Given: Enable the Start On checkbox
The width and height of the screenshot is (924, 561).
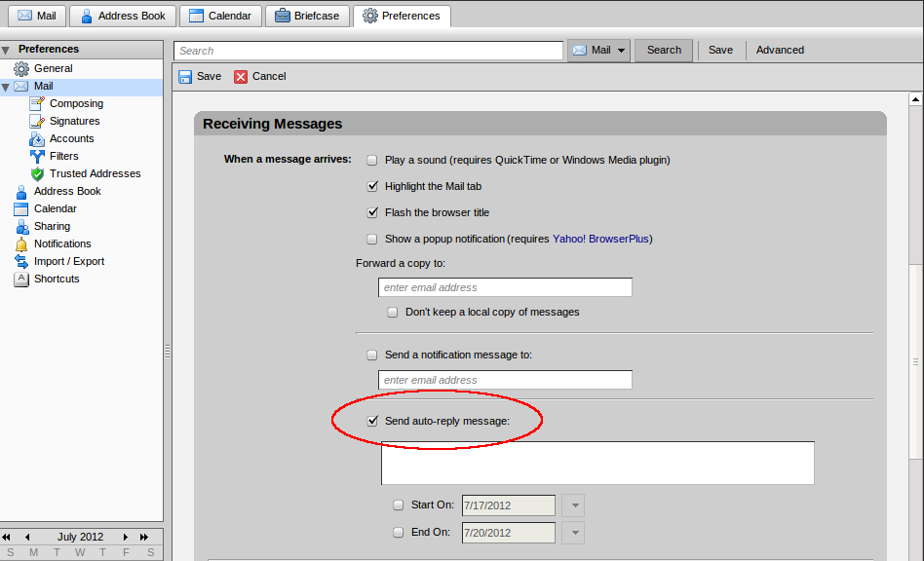Looking at the screenshot, I should [399, 505].
